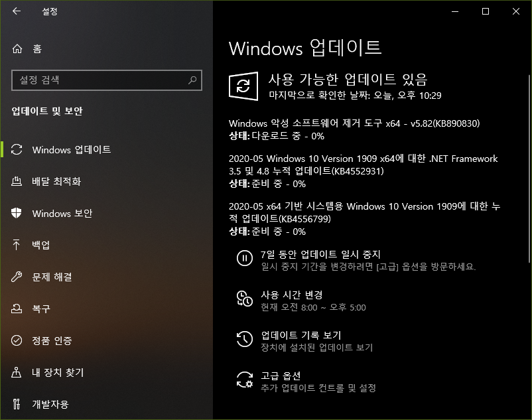Click the search magnifier icon
The width and height of the screenshot is (532, 420).
click(x=192, y=80)
